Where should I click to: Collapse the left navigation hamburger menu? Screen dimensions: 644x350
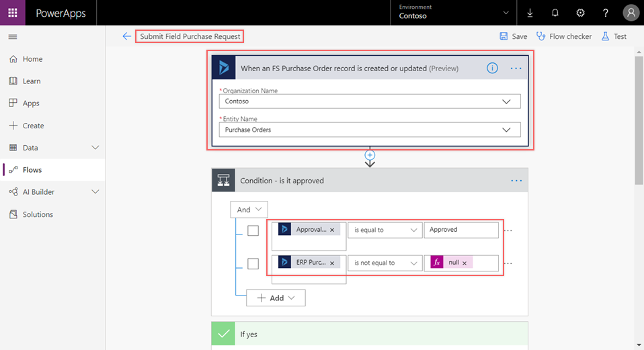tap(13, 36)
